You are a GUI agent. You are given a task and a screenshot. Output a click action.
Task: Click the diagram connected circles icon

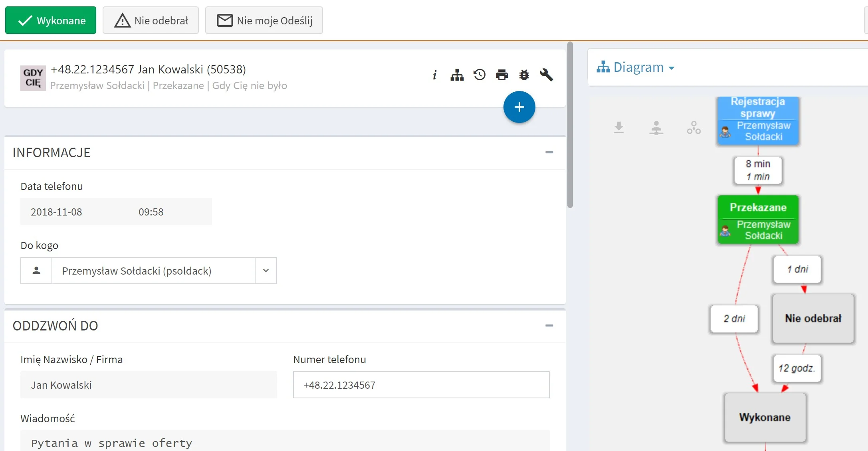pyautogui.click(x=694, y=128)
